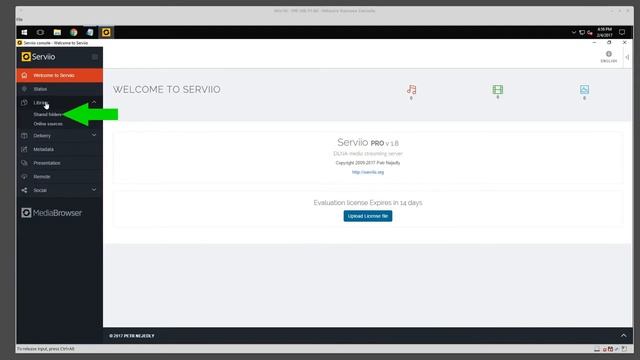Click the green film video count icon
The height and width of the screenshot is (360, 640).
[x=498, y=89]
